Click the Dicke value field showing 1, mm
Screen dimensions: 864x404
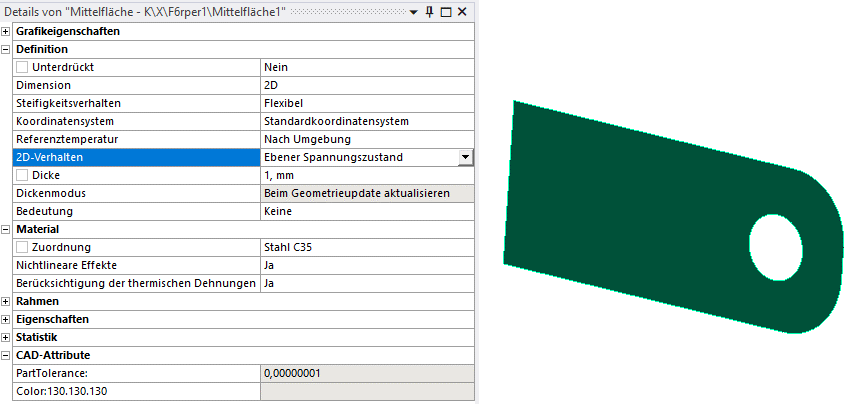coord(366,175)
